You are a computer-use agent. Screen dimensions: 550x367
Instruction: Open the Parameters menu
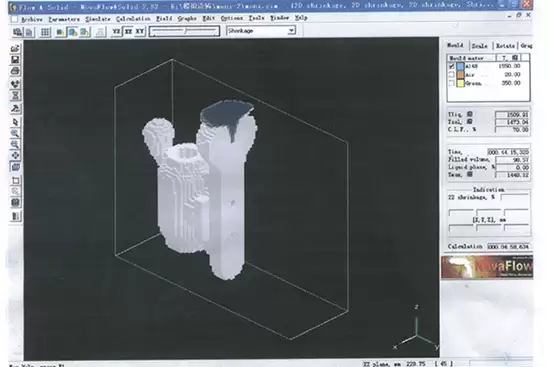click(64, 19)
